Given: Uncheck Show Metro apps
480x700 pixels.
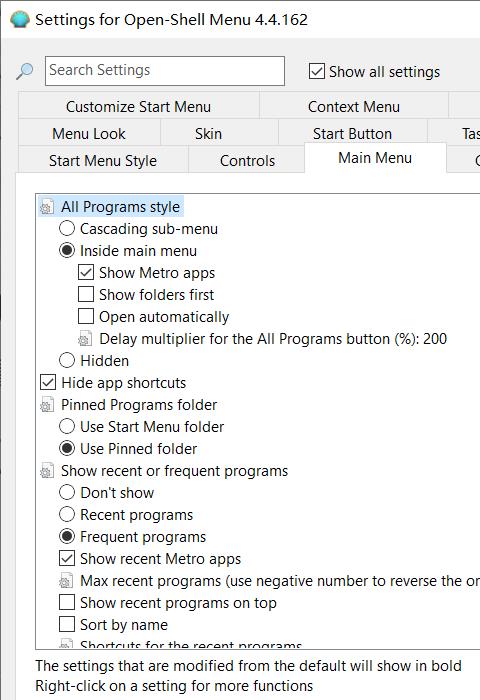Looking at the screenshot, I should (86, 273).
